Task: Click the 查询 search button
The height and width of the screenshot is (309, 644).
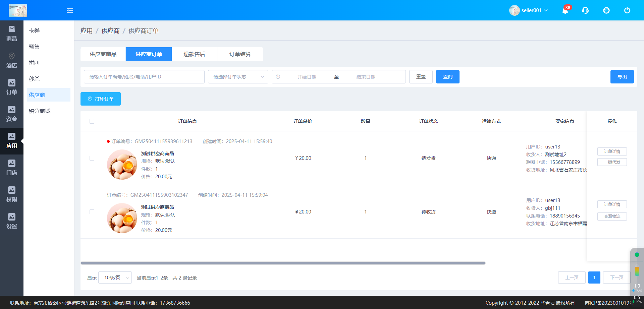Action: click(x=447, y=77)
